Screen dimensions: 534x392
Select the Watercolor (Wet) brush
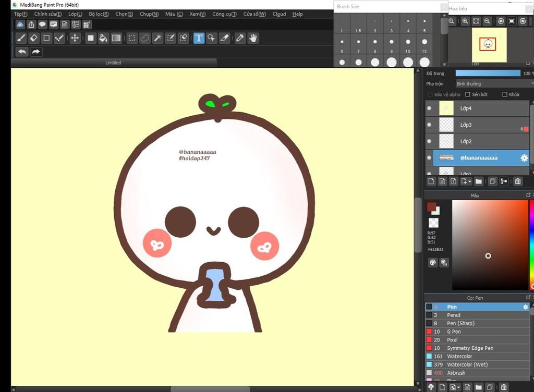tap(477, 364)
